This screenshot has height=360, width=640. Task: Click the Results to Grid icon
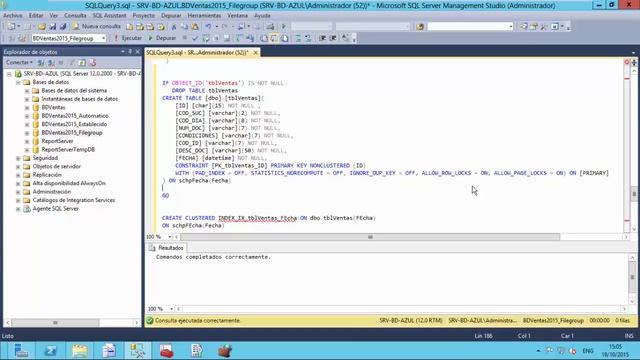click(274, 38)
